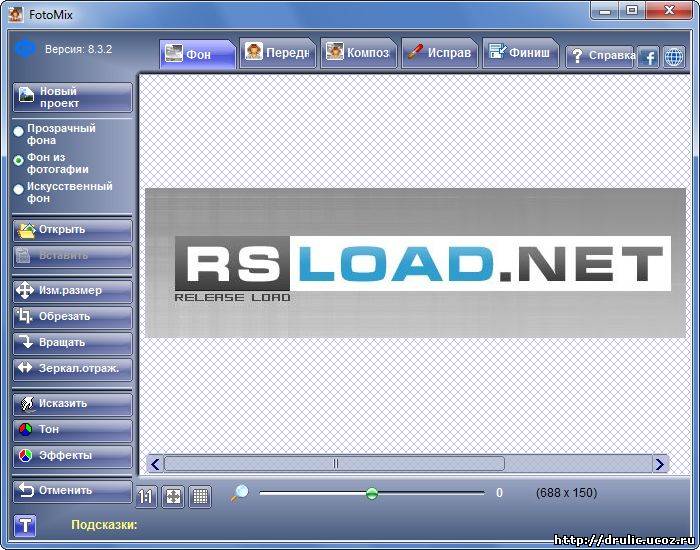Click the RSLOAD.NET image on canvas
Image resolution: width=700 pixels, height=550 pixels.
click(x=415, y=262)
